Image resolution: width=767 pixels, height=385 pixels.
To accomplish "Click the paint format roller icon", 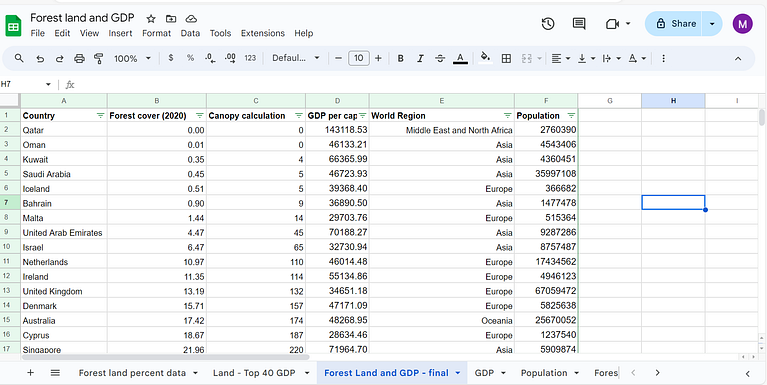I will (98, 59).
